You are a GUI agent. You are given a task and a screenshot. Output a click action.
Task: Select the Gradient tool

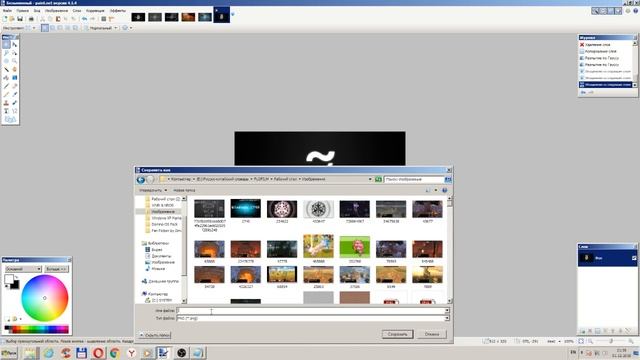[x=15, y=78]
